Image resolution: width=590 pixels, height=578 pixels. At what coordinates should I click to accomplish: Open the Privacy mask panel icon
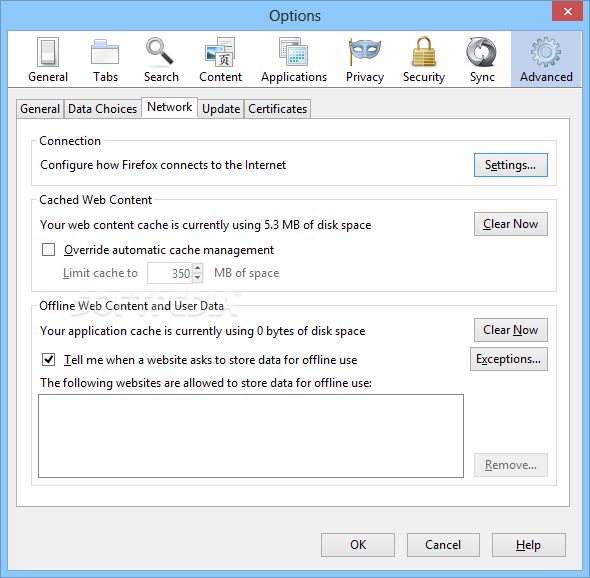click(x=365, y=60)
